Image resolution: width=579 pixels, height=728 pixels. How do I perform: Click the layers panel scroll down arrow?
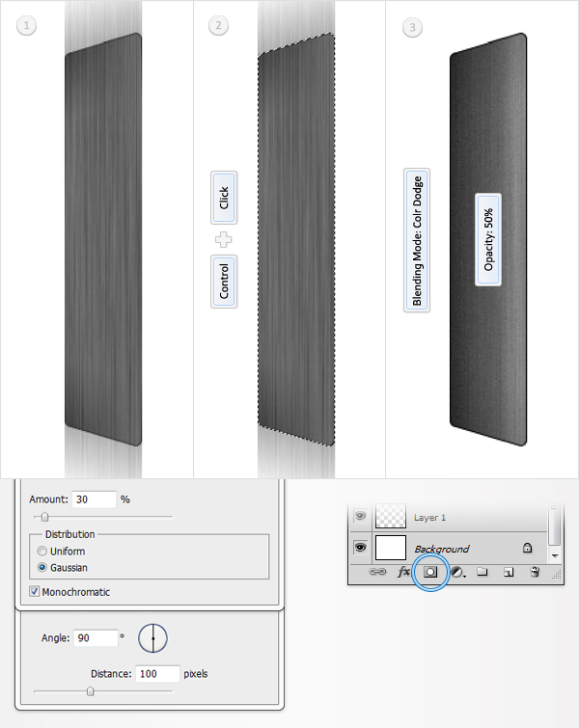coord(555,555)
